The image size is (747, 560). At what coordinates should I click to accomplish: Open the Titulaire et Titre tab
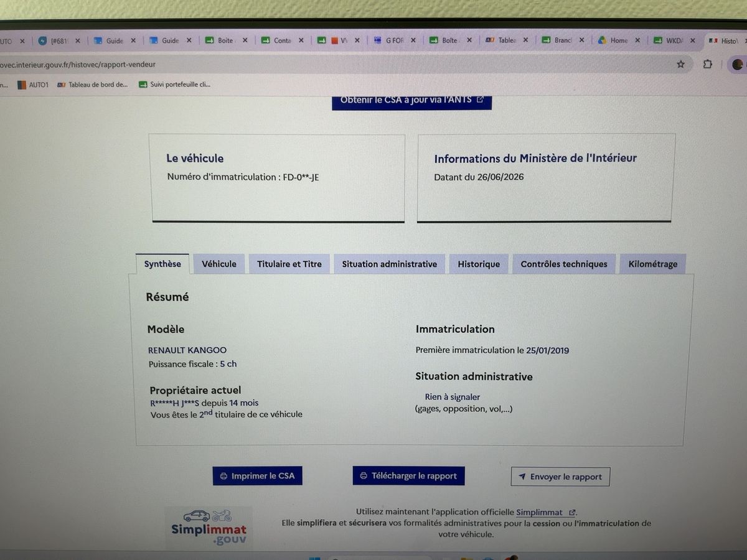(x=289, y=264)
